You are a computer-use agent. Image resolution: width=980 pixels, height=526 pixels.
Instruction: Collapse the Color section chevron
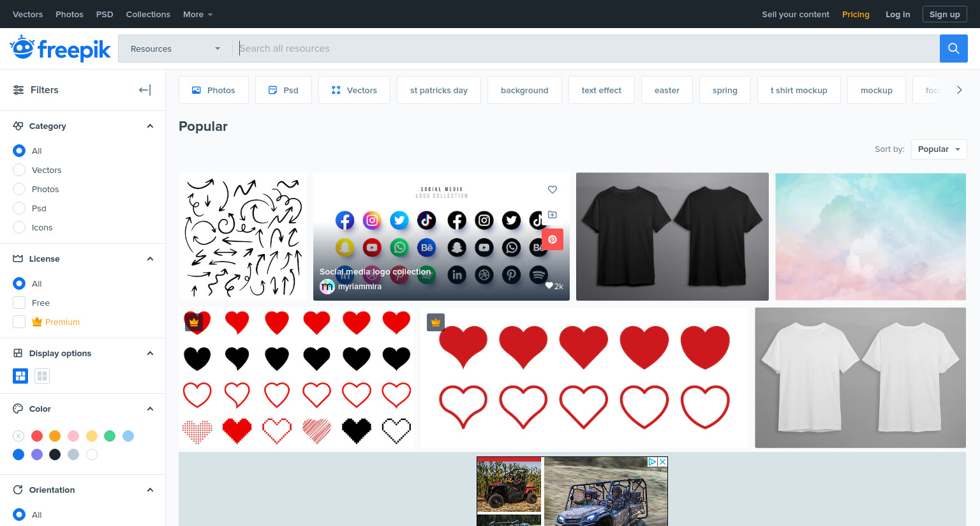pyautogui.click(x=150, y=409)
